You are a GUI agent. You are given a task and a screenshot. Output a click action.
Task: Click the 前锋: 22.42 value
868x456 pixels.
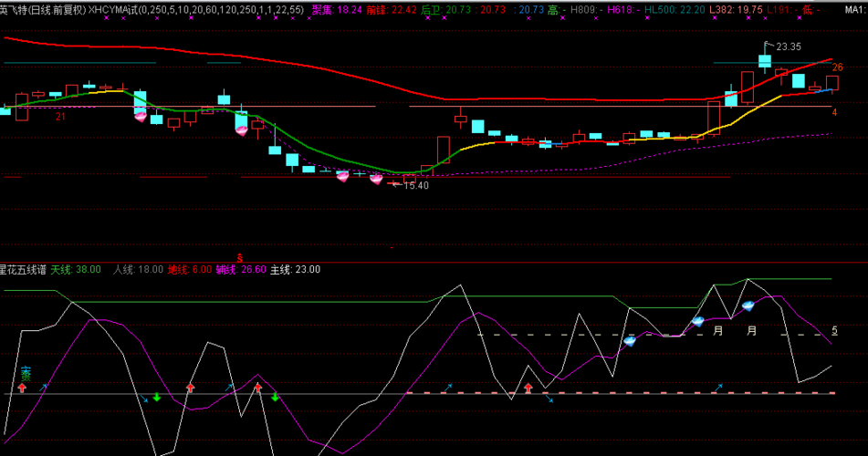coord(391,10)
